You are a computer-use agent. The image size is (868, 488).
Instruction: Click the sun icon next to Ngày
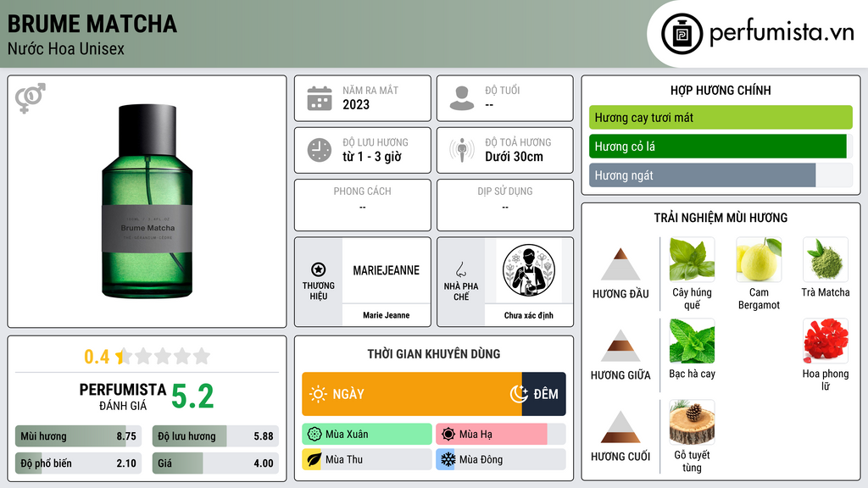click(x=318, y=394)
